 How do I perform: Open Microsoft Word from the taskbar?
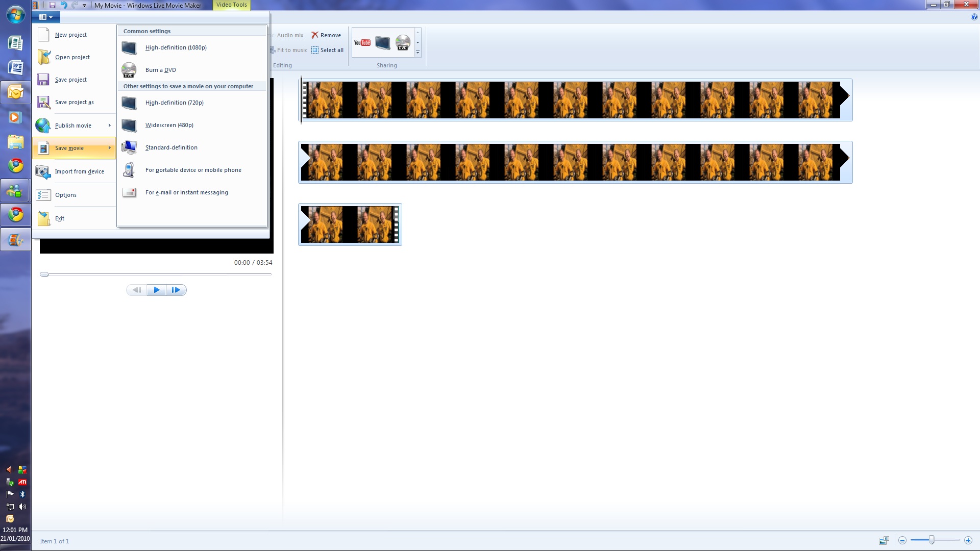click(15, 67)
